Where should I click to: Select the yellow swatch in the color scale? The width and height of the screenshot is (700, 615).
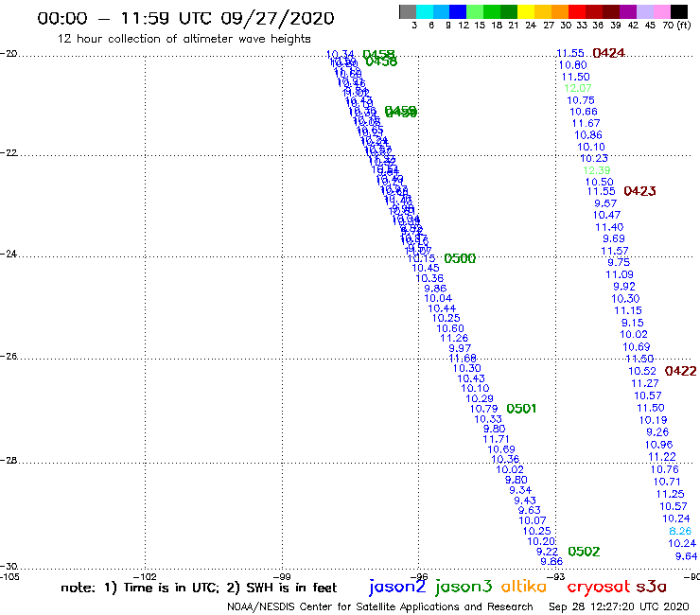pyautogui.click(x=526, y=11)
